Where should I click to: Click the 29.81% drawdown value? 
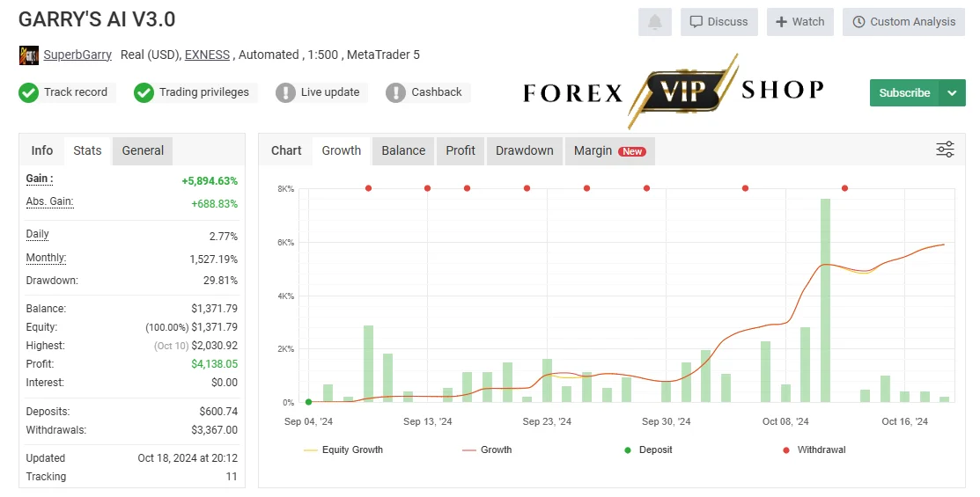[220, 281]
